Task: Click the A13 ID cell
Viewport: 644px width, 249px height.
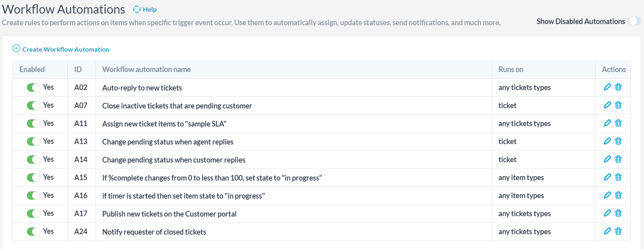Action: tap(81, 141)
